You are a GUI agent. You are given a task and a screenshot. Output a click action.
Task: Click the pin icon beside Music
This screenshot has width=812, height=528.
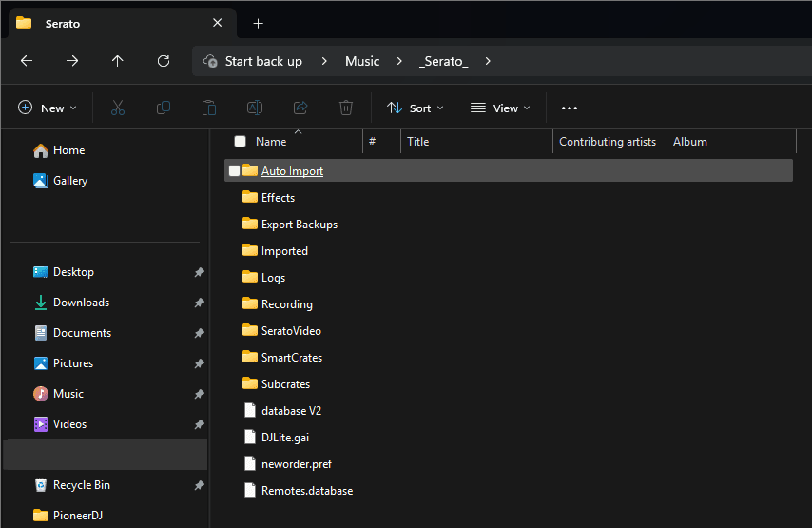coord(199,394)
